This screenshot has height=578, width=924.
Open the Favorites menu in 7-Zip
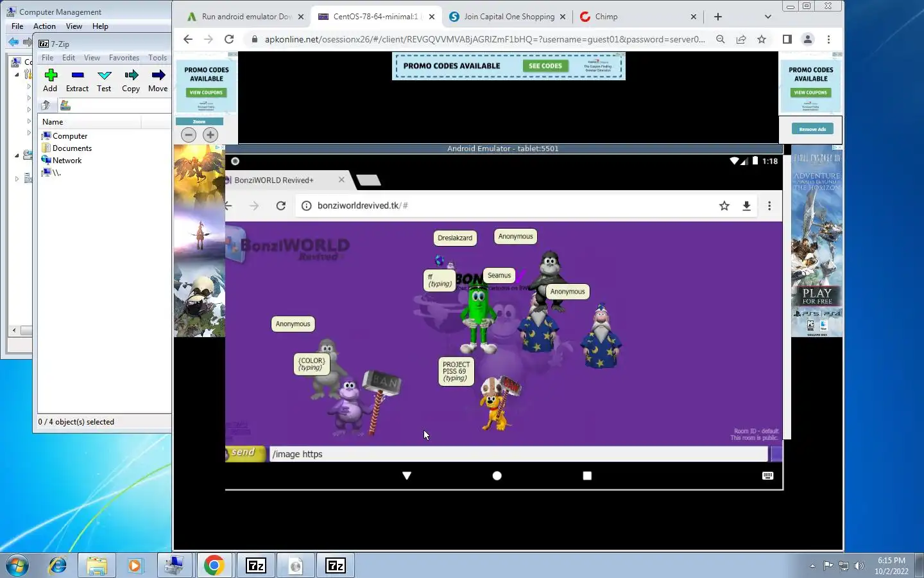click(x=124, y=58)
